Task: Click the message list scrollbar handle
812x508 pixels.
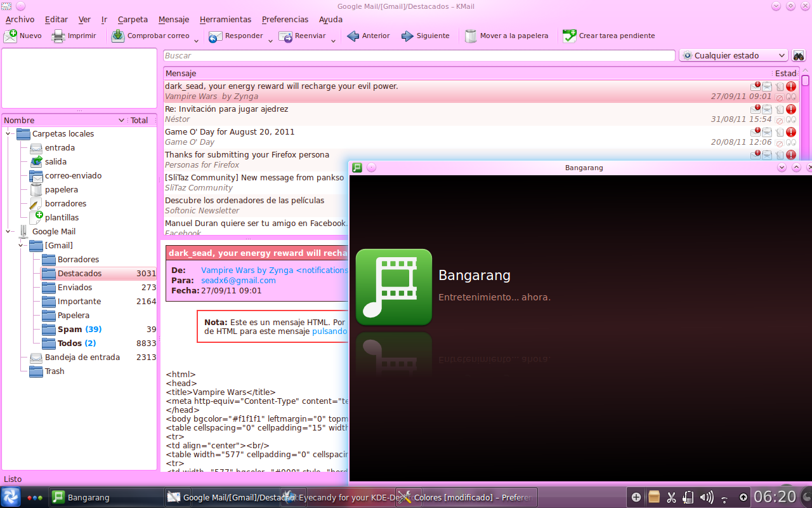Action: [x=806, y=81]
